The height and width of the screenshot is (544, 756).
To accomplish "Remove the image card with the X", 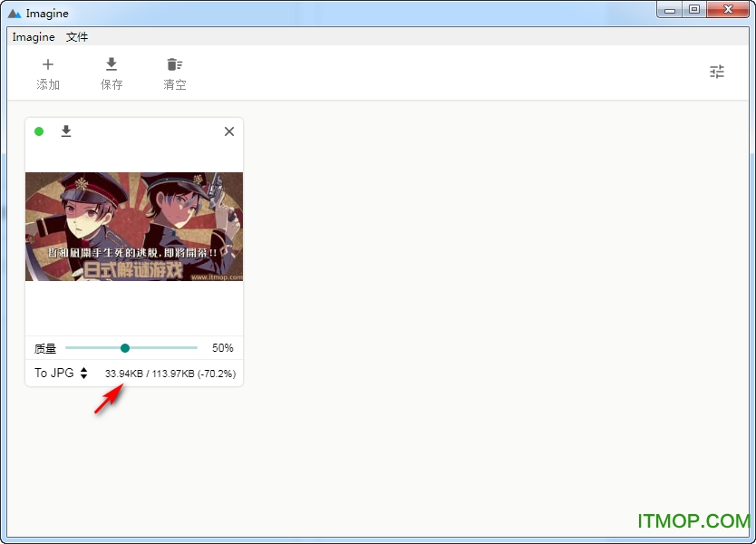I will [x=229, y=131].
